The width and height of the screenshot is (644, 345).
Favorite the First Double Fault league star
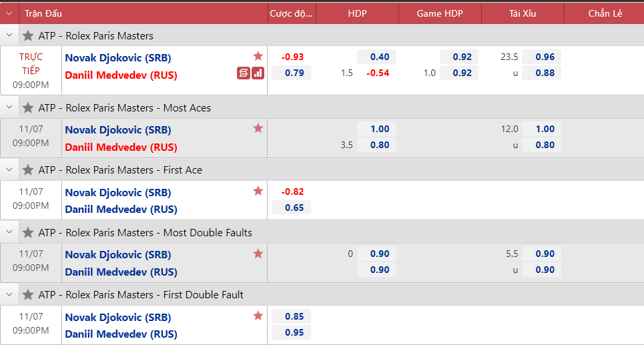click(x=28, y=294)
